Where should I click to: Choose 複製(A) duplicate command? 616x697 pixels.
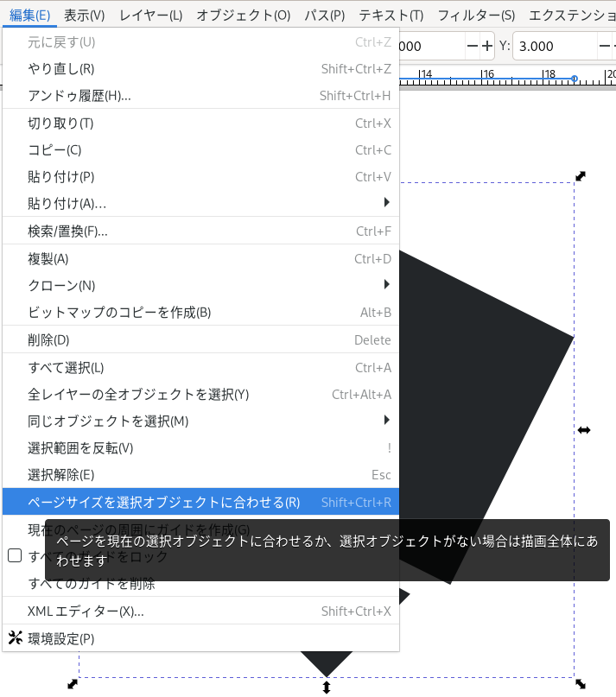200,259
